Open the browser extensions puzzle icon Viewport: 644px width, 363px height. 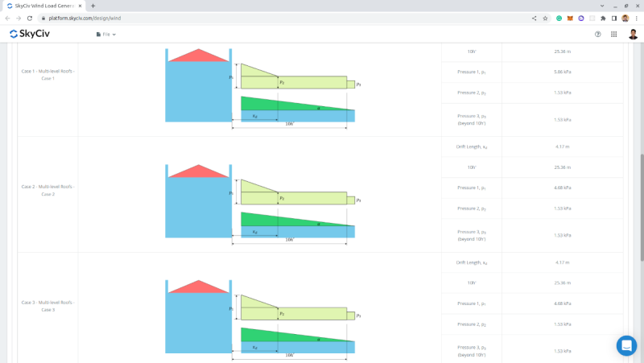(603, 18)
